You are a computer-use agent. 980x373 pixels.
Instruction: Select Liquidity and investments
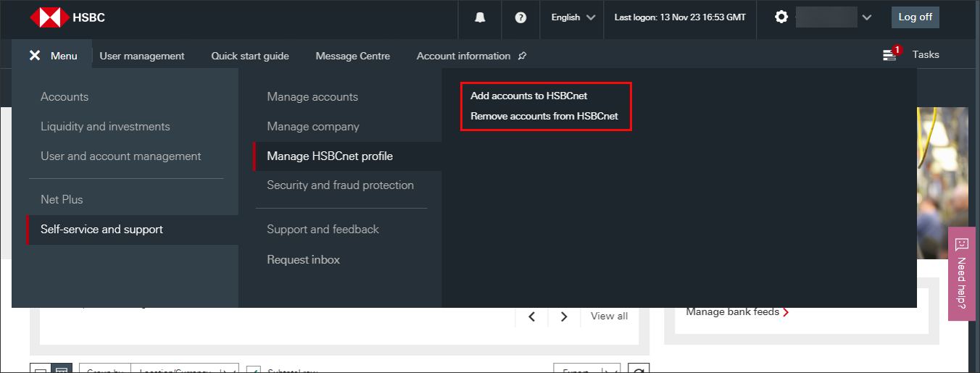click(105, 127)
